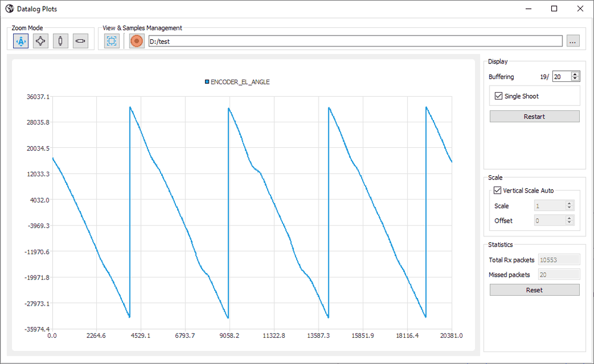This screenshot has height=364, width=594.
Task: Click the orange record samples button
Action: point(137,41)
